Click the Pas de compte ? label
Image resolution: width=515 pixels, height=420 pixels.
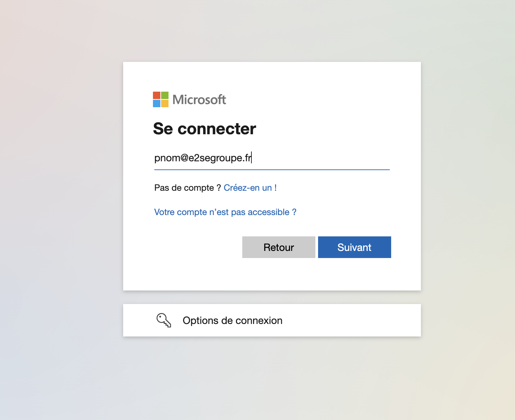coord(187,188)
